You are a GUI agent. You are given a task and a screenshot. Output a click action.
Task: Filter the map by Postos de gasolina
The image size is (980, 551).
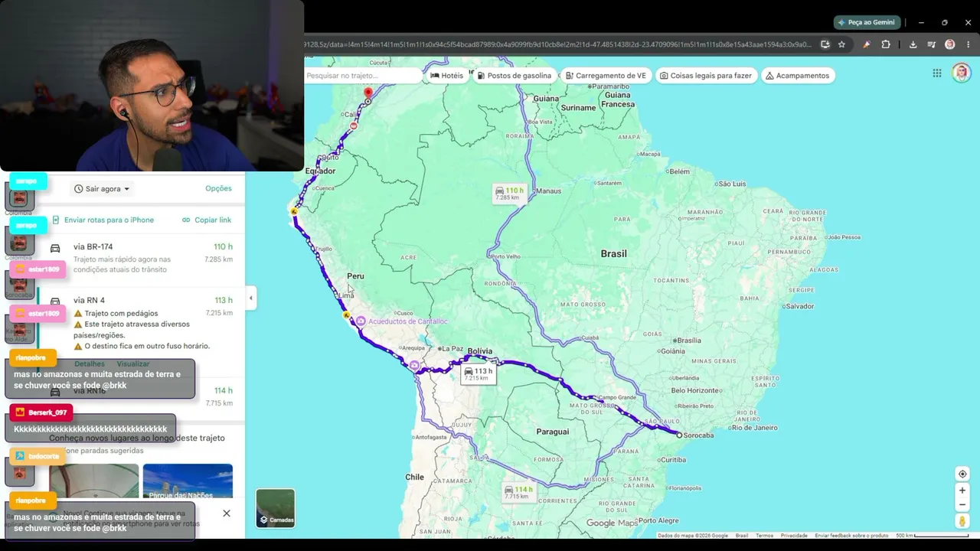[514, 76]
